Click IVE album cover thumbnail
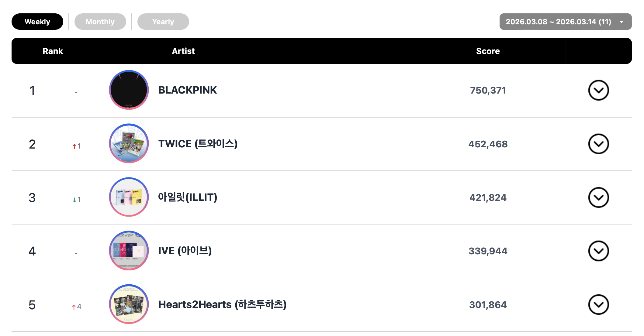 (x=129, y=251)
